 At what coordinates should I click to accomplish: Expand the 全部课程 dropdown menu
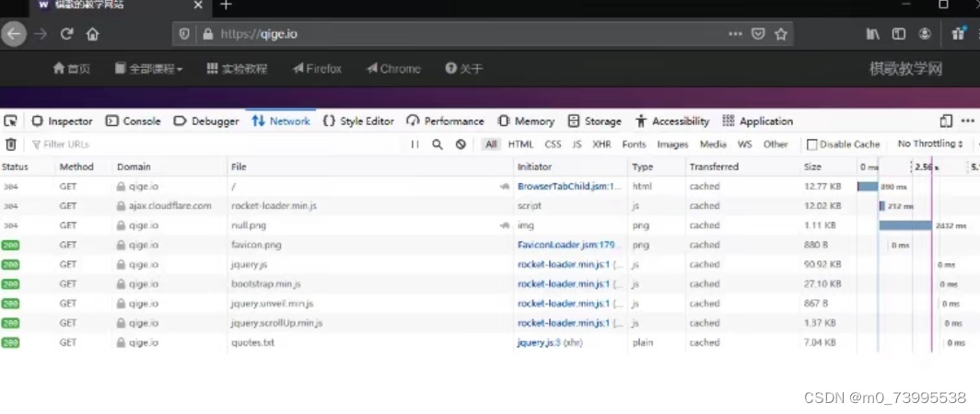click(149, 69)
